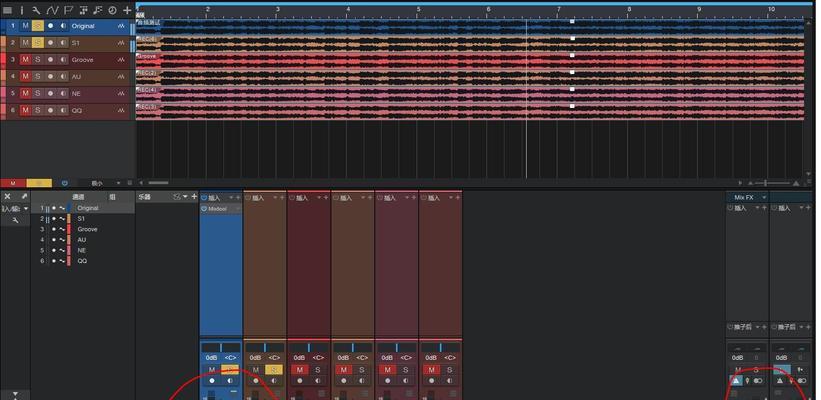Screen dimensions: 821x400
Task: Switch to the group tab in mixer list
Action: click(112, 197)
